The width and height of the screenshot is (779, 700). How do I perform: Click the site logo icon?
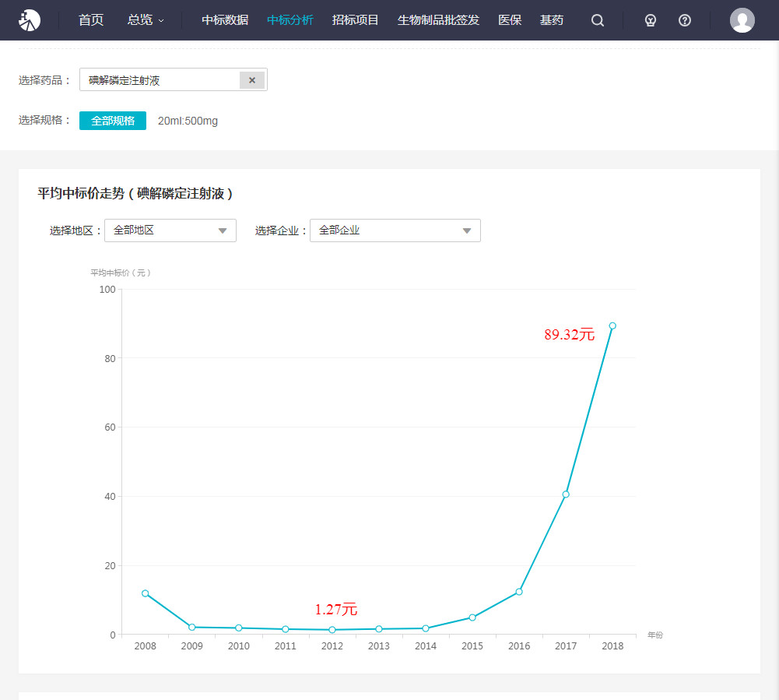[x=30, y=20]
